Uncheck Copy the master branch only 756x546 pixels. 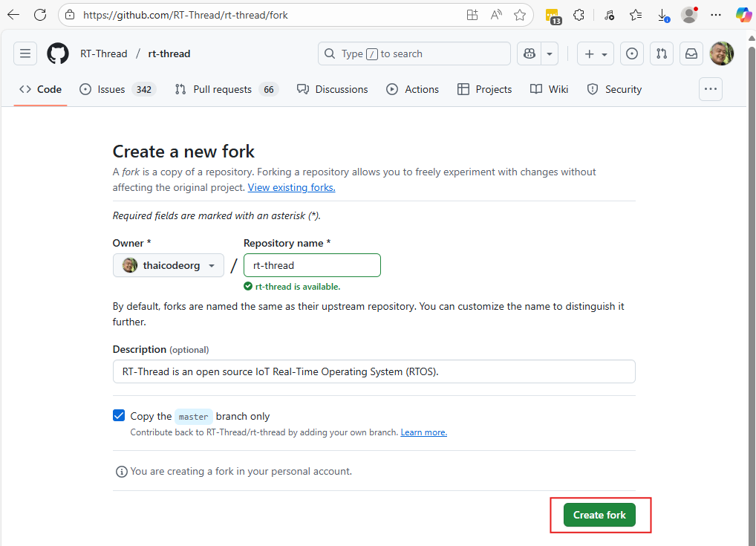point(119,416)
